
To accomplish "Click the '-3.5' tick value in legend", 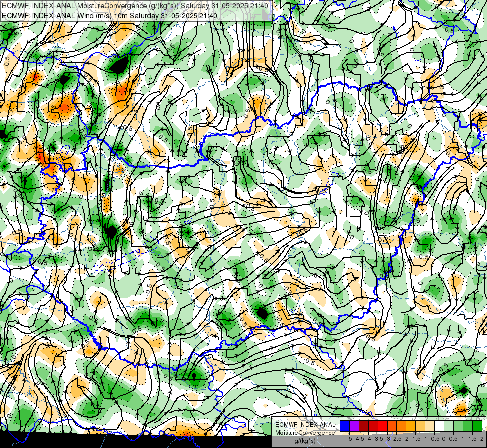I will point(378,439).
